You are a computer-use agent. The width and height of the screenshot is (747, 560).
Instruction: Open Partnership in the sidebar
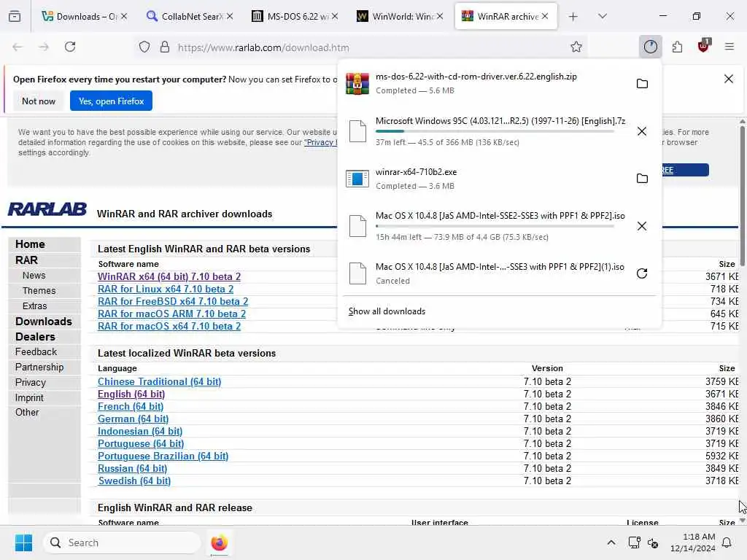pyautogui.click(x=39, y=367)
